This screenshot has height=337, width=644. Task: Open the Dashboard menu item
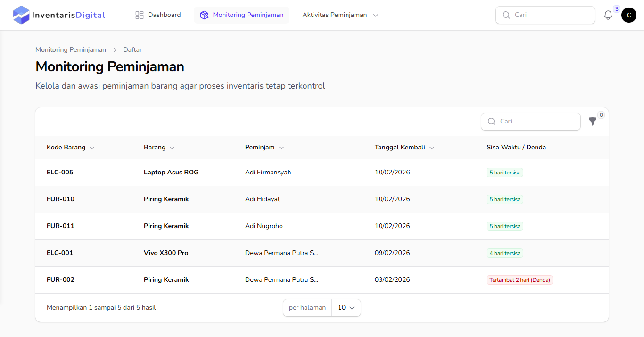click(x=158, y=15)
